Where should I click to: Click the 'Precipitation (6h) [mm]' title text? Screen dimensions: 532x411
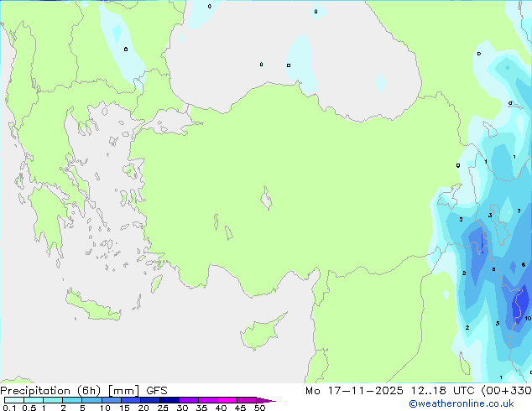70,391
